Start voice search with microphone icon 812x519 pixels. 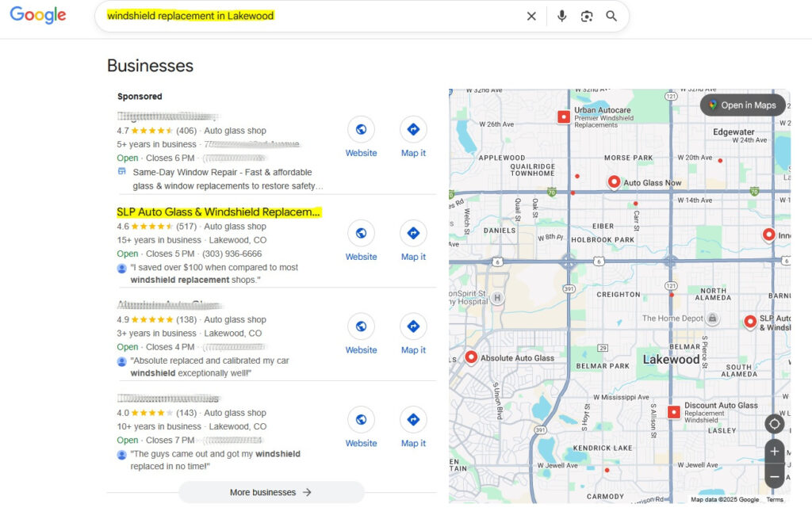pyautogui.click(x=561, y=17)
